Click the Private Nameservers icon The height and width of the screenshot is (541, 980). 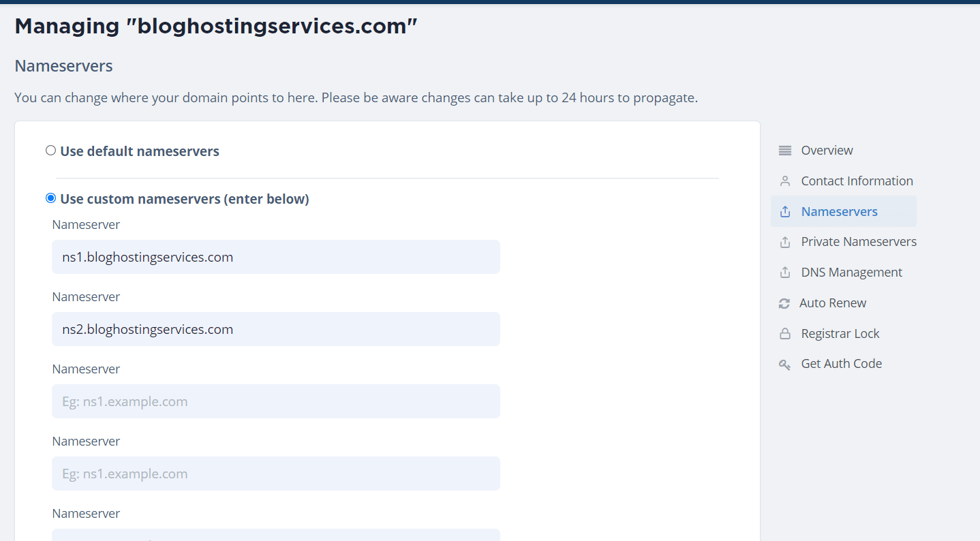tap(784, 241)
